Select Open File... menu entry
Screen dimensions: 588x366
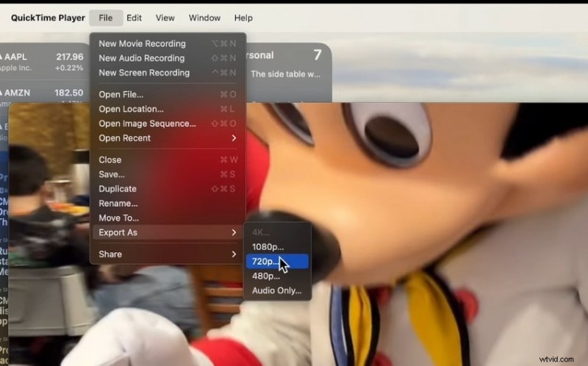click(x=168, y=95)
